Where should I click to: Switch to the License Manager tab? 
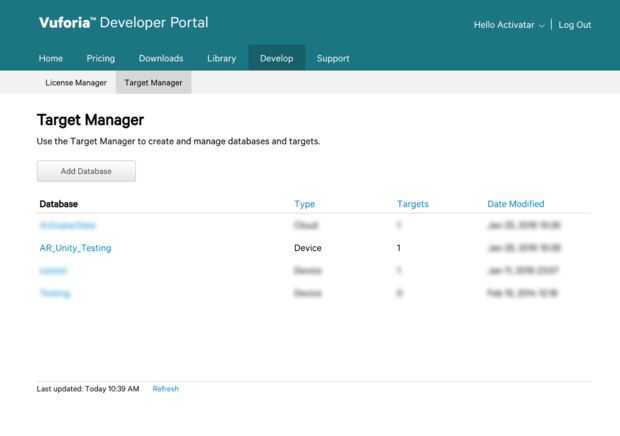tap(76, 83)
